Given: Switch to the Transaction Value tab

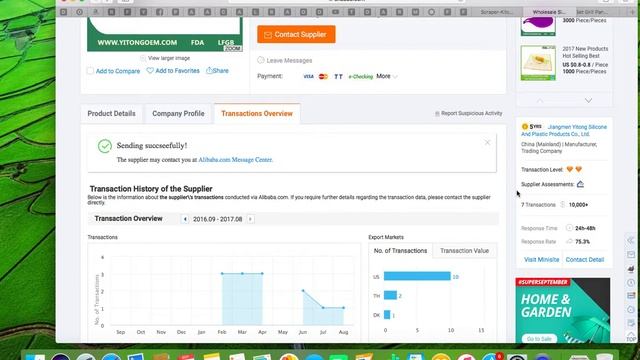Looking at the screenshot, I should coord(464,251).
